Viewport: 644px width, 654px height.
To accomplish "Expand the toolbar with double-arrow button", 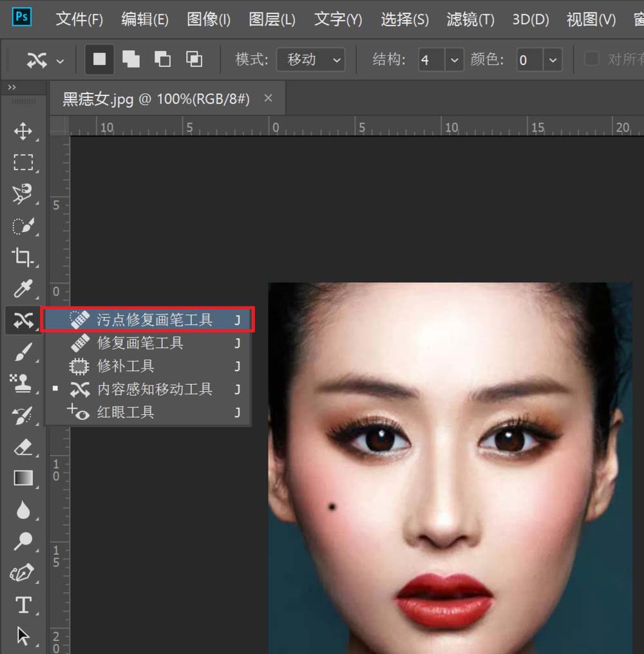I will click(x=12, y=87).
